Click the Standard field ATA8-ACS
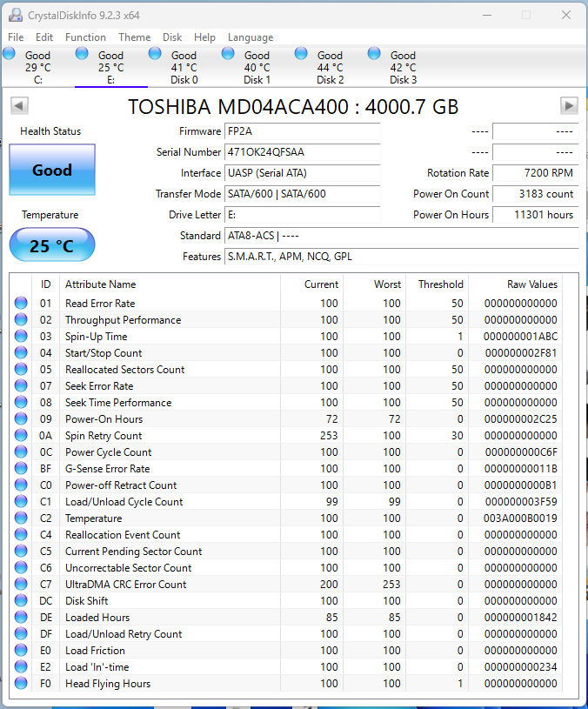Screen dimensions: 588x709 coord(401,236)
